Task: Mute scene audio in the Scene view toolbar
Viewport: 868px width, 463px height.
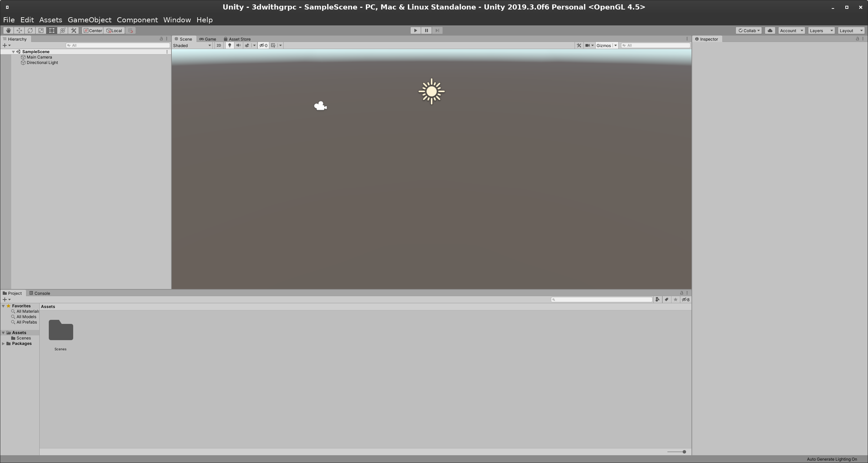Action: pyautogui.click(x=239, y=45)
